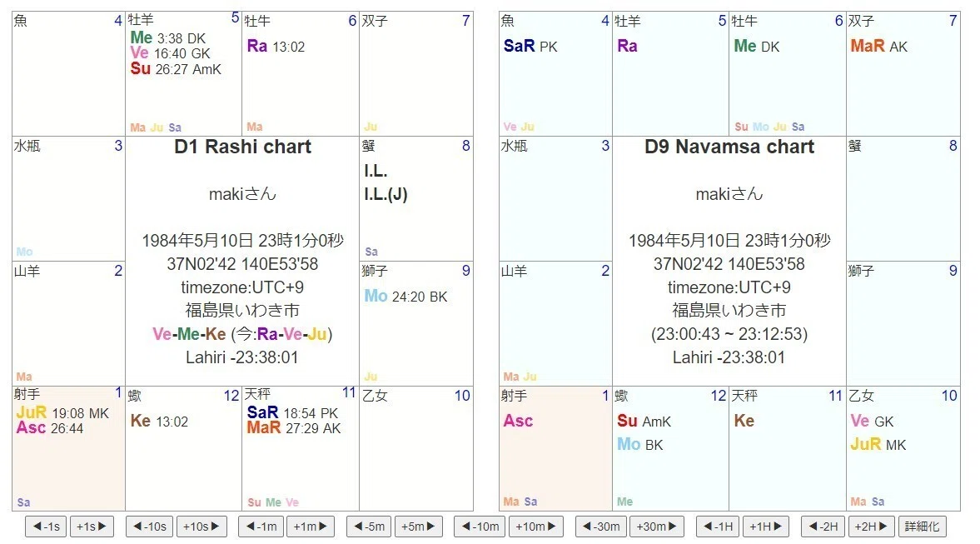
Task: Click Lahiri -23:38:01 in D1 chart
Action: click(241, 357)
